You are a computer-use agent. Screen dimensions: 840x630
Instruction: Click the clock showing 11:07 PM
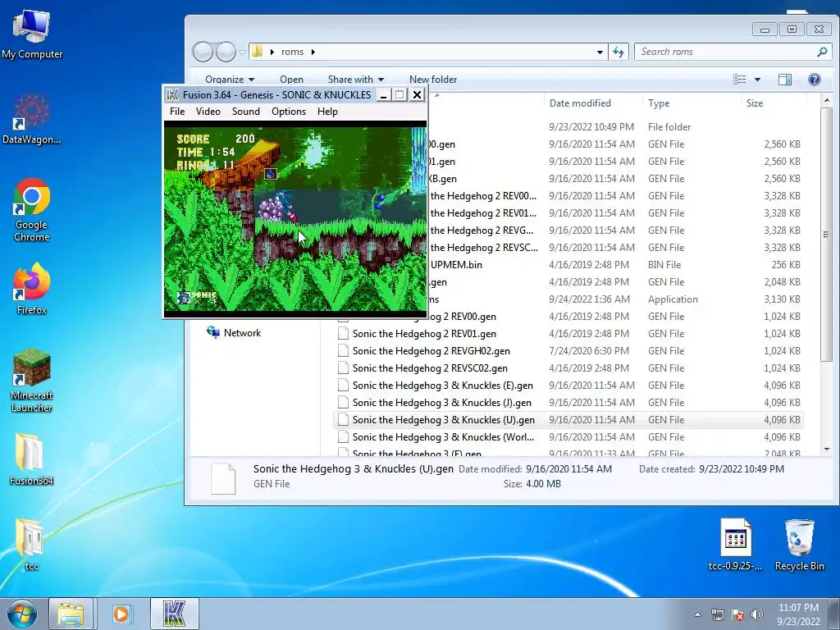[798, 614]
